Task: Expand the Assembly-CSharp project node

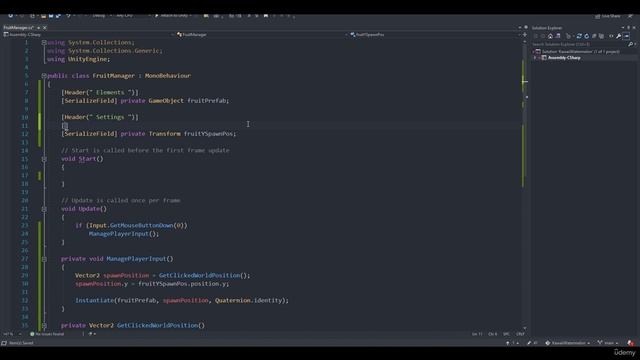Action: point(535,58)
